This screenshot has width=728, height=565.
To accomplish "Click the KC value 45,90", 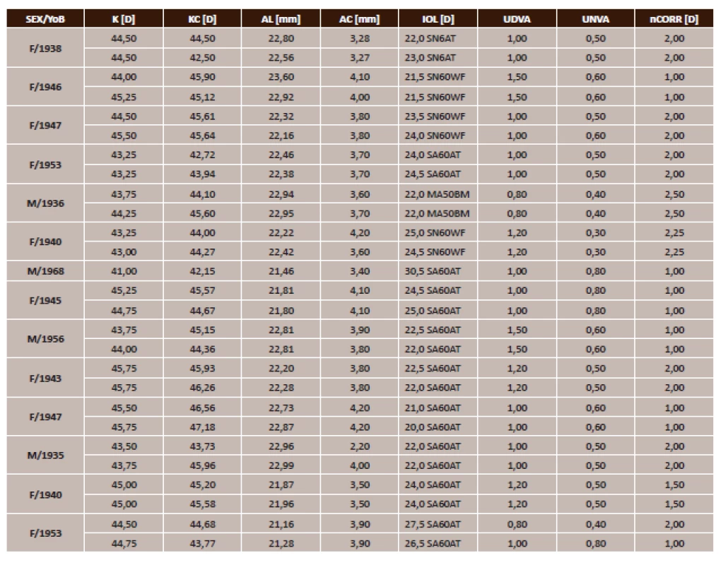I will [202, 77].
